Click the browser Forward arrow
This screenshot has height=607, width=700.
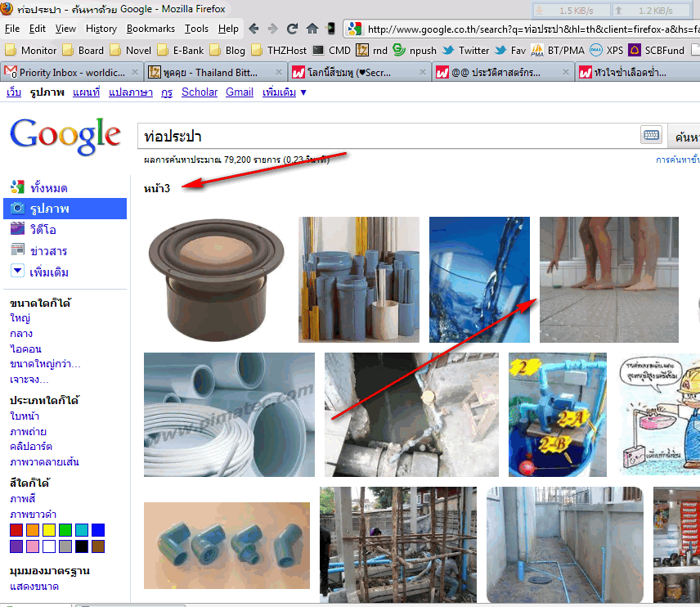coord(273,29)
